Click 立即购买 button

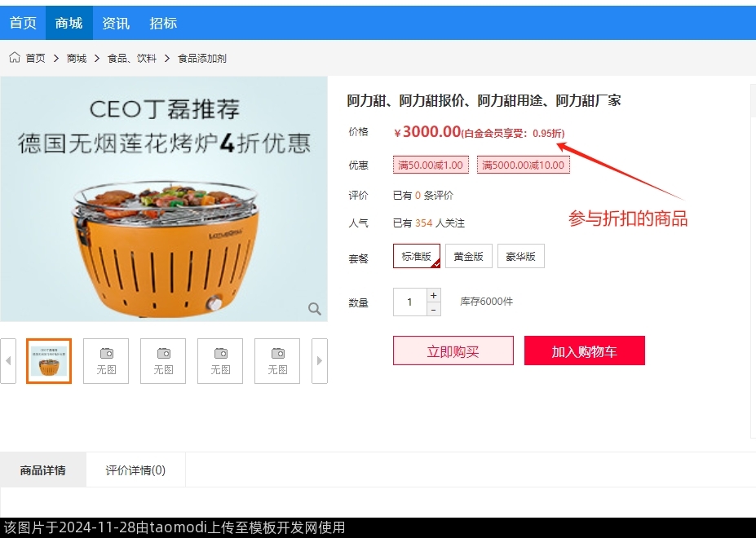453,351
